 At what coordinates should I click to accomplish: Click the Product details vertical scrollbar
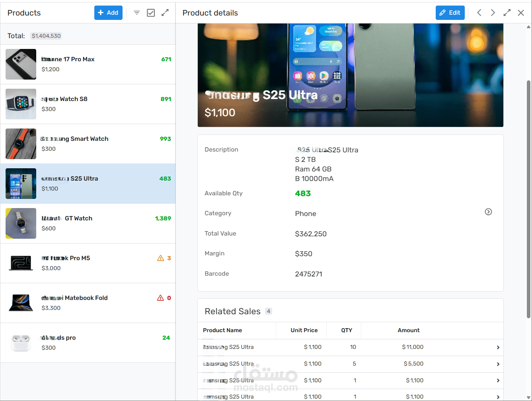[528, 199]
